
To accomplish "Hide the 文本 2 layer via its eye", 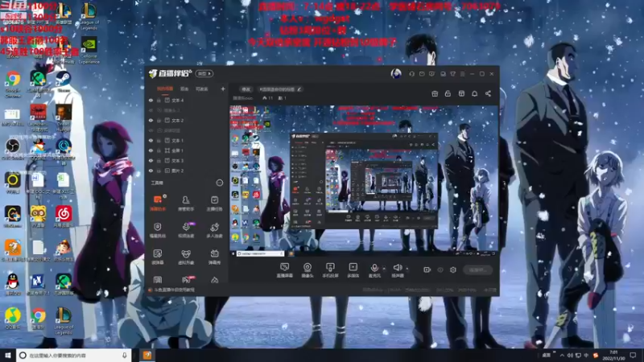I will (151, 120).
